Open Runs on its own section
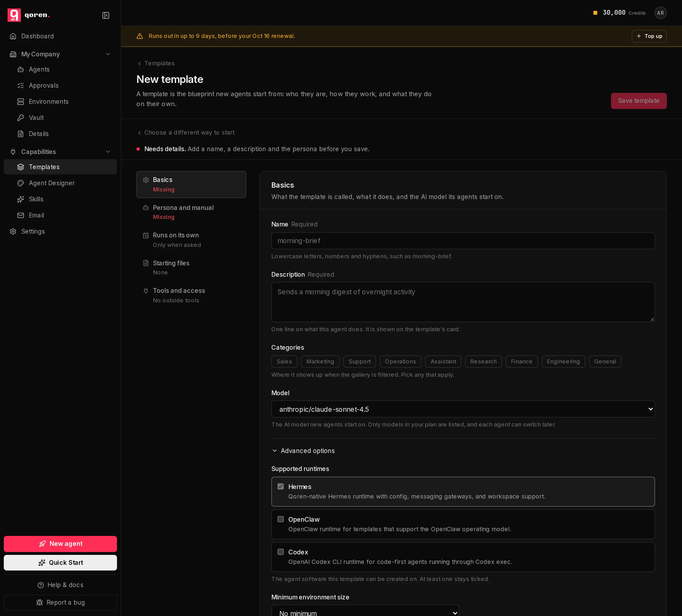The width and height of the screenshot is (682, 616). click(x=191, y=240)
